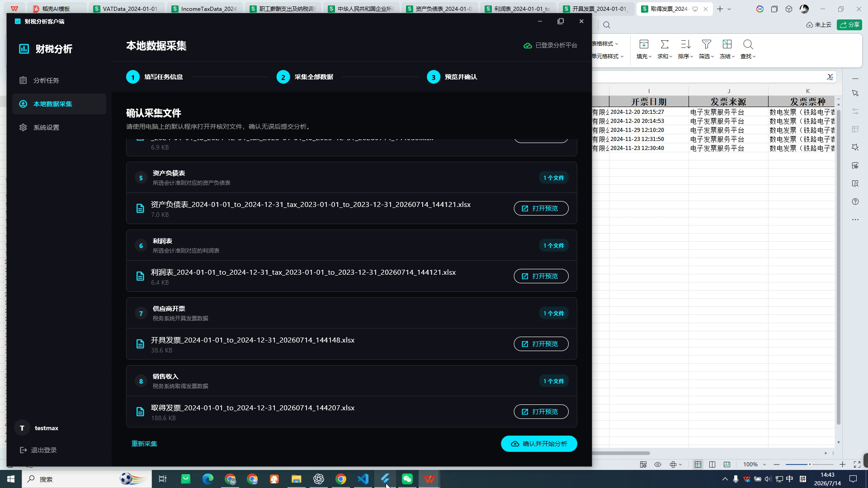The height and width of the screenshot is (488, 868).
Task: Click 打开预览 for 开具发票 file
Action: [x=541, y=344]
